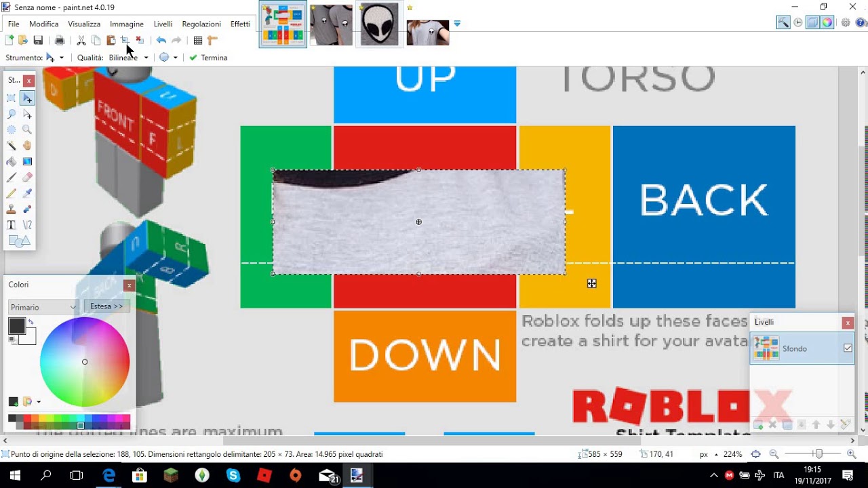Paste using the clipboard icon
Screen dimensions: 868x488
tap(111, 41)
